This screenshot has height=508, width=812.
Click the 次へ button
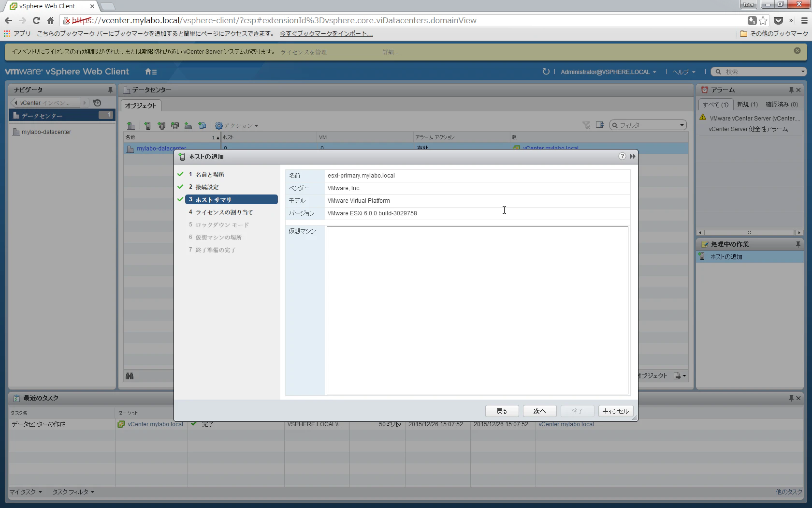539,411
